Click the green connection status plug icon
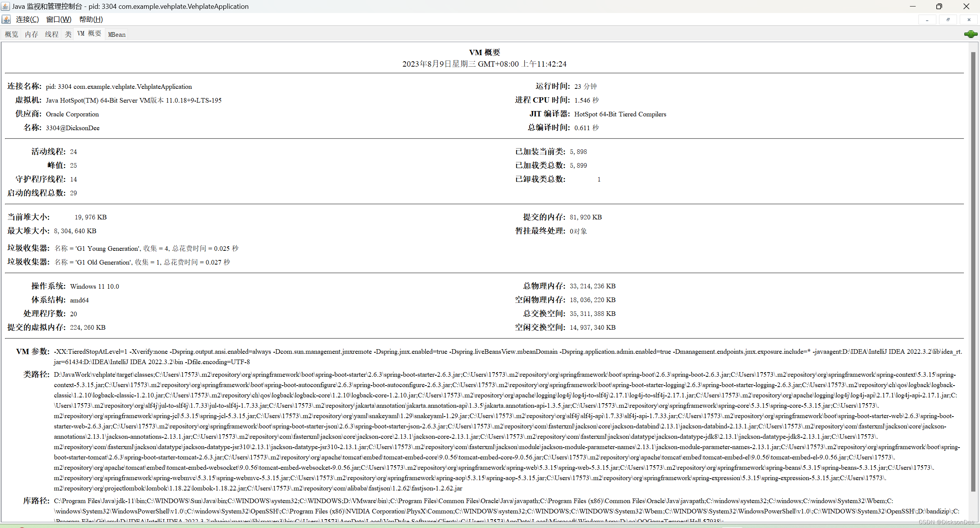 970,34
